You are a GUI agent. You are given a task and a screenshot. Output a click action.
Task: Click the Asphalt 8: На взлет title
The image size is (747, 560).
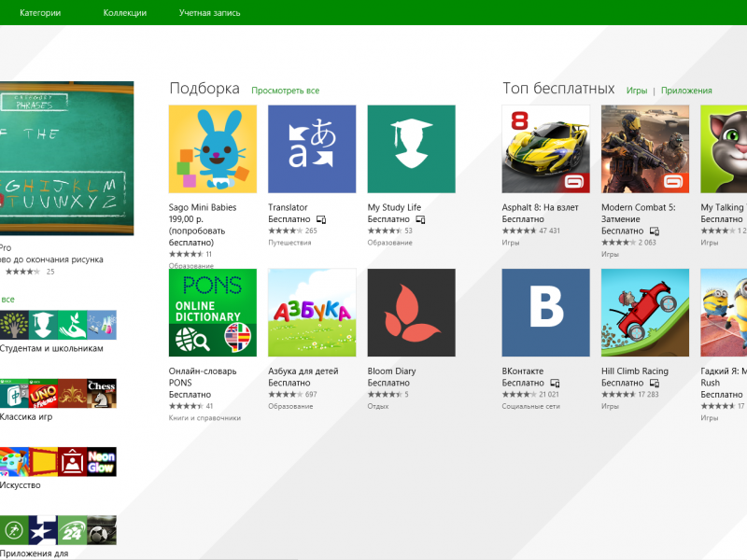(541, 207)
